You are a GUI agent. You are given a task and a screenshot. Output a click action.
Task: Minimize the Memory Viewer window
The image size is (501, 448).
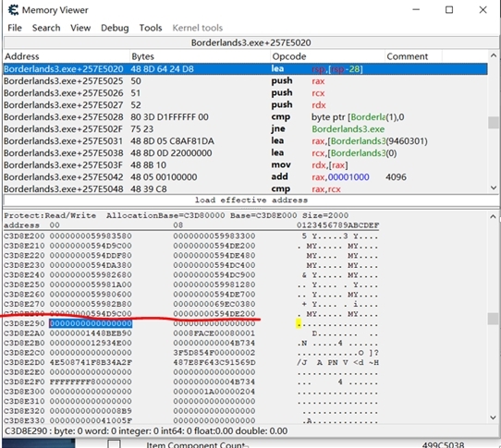[x=416, y=10]
